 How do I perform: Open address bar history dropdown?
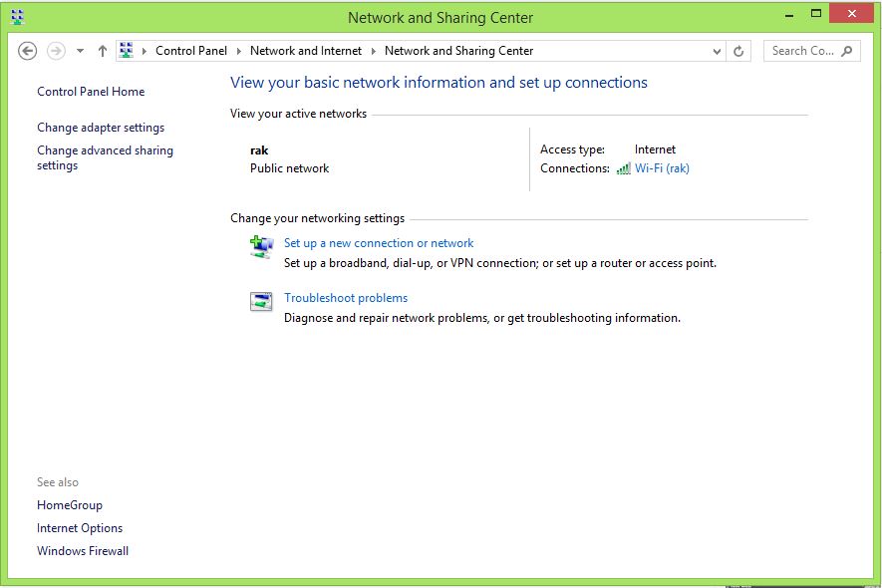coord(717,51)
